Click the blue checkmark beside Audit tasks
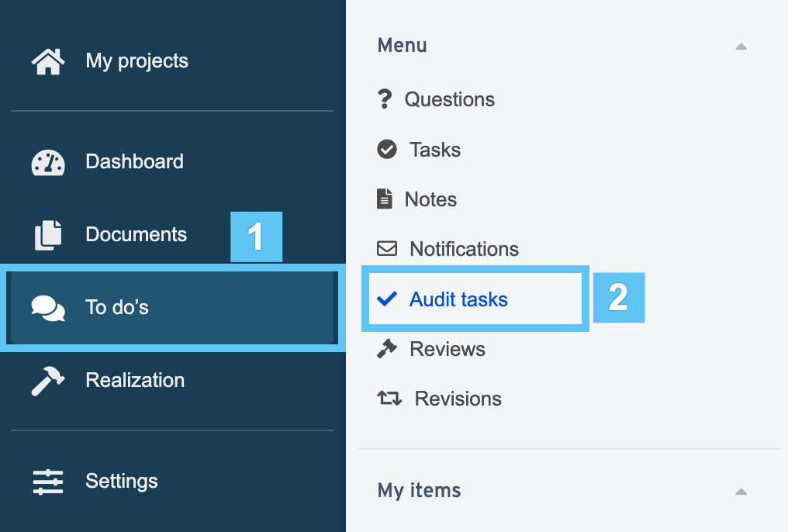The width and height of the screenshot is (788, 532). tap(387, 299)
